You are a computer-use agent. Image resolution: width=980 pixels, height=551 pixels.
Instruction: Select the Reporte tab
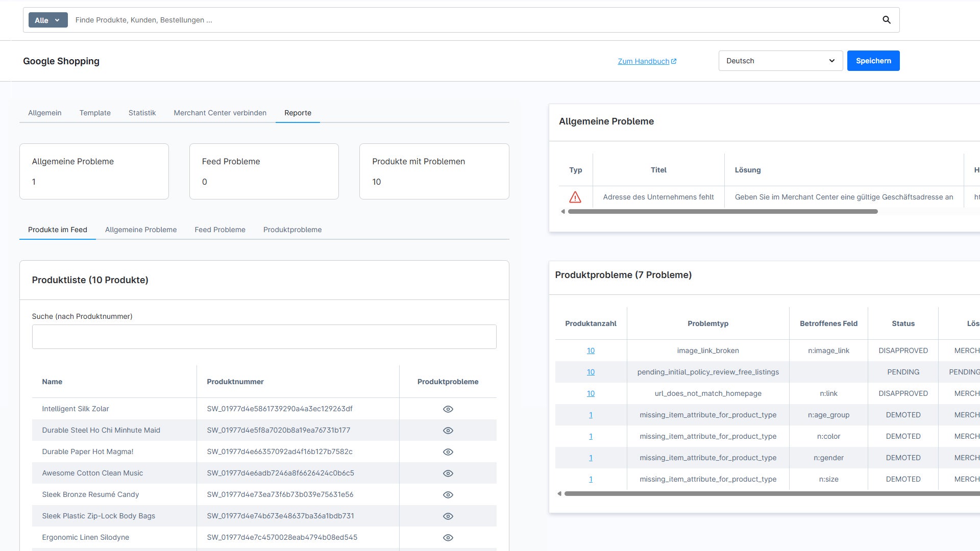point(298,113)
